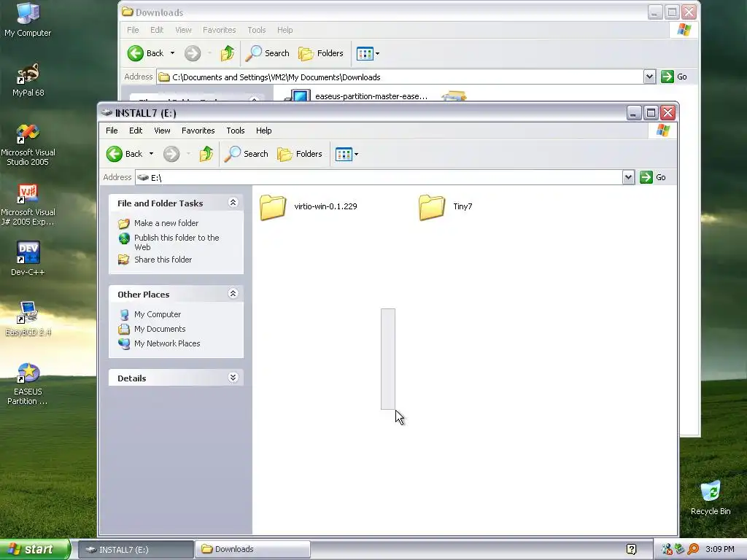Click Go button in INSTALL7 window

pos(653,177)
